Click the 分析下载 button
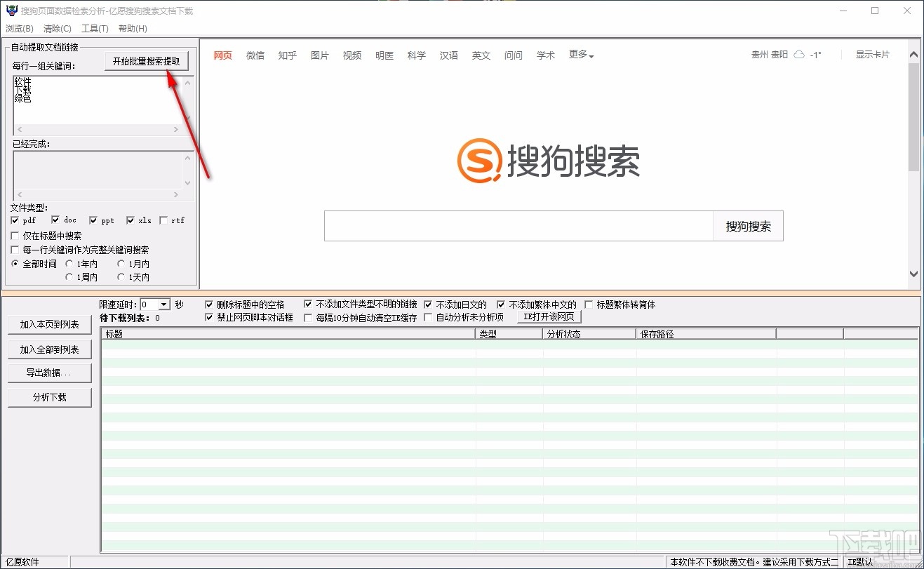This screenshot has height=569, width=924. (x=49, y=397)
